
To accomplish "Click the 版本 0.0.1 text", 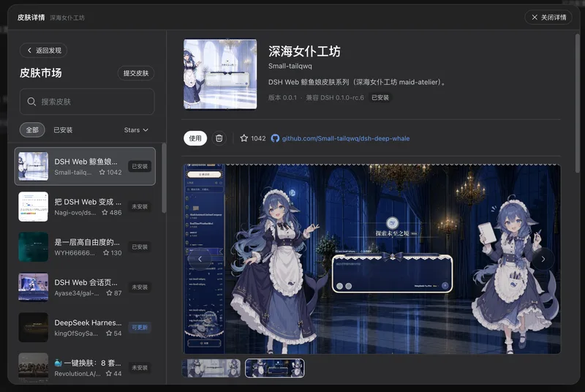I will click(x=282, y=97).
